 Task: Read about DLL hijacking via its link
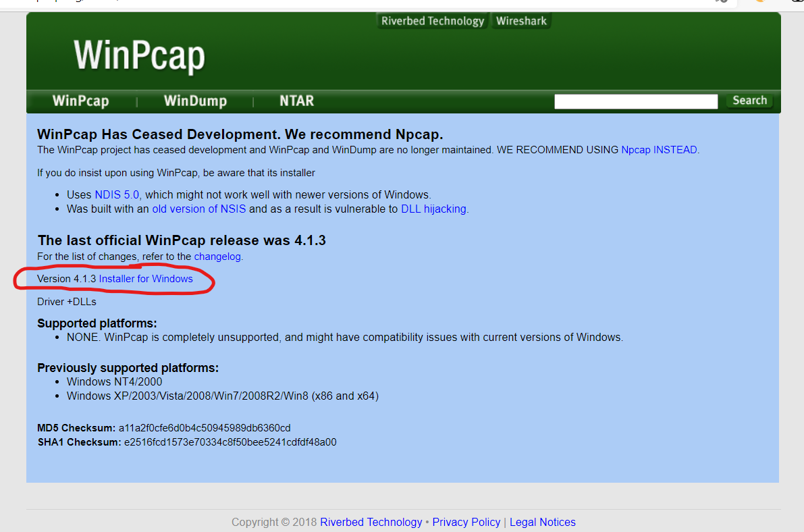click(x=433, y=209)
